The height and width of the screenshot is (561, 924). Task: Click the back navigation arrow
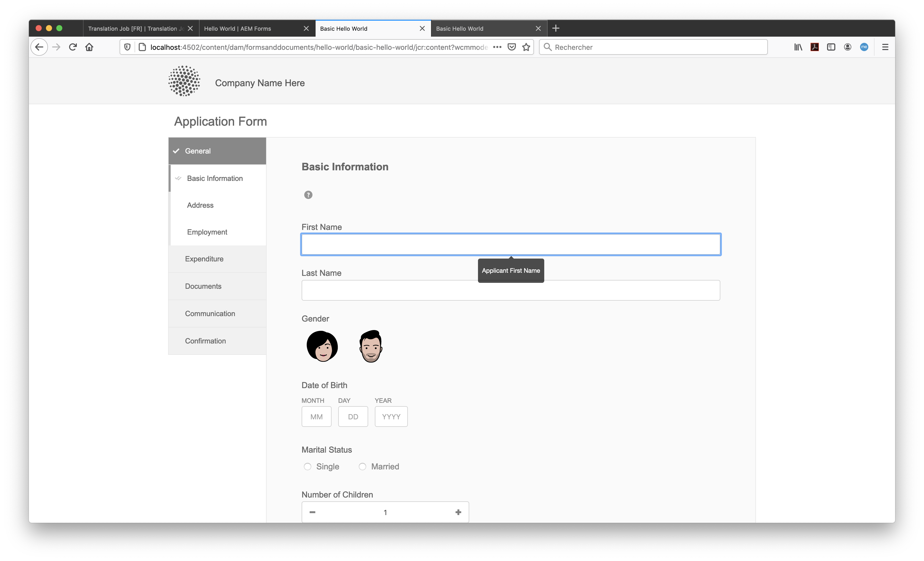pyautogui.click(x=39, y=47)
